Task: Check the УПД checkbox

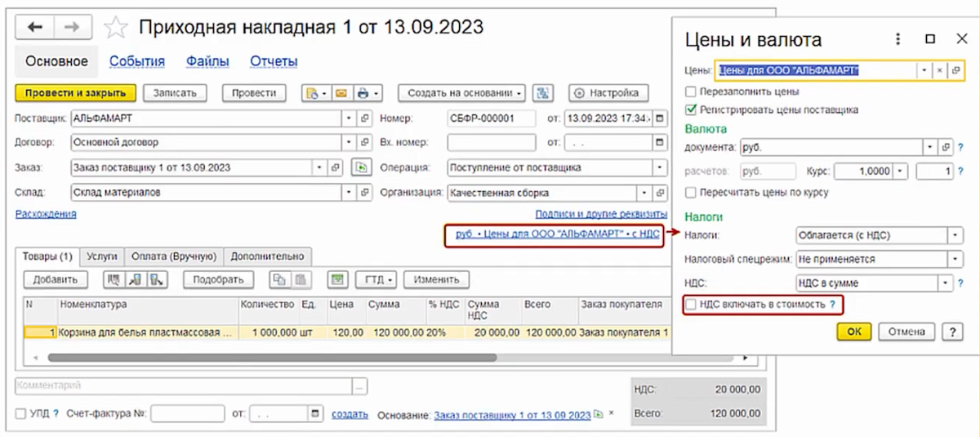Action: [x=20, y=414]
